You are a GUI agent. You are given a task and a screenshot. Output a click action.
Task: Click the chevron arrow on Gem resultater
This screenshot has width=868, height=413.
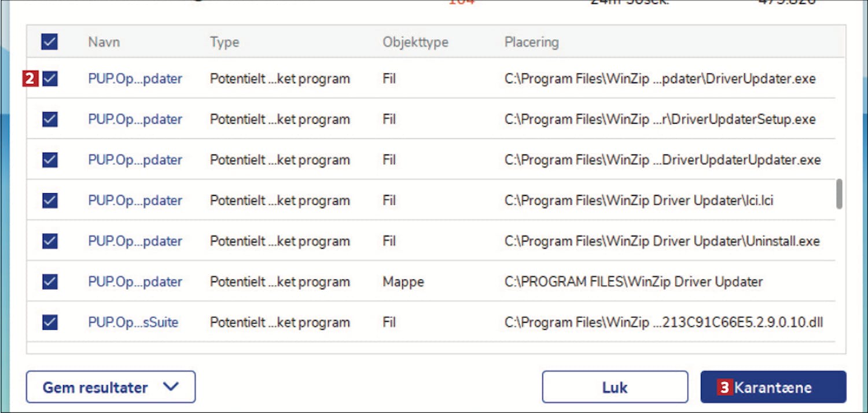click(171, 386)
